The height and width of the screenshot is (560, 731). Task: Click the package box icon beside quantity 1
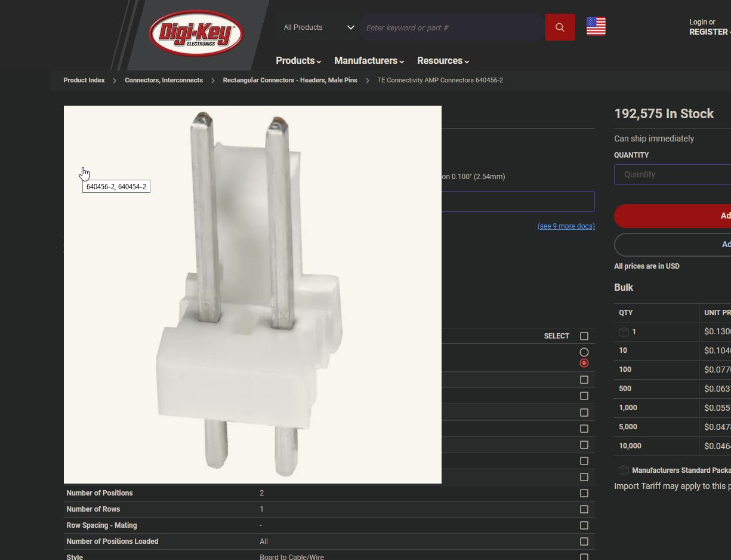[x=624, y=332]
